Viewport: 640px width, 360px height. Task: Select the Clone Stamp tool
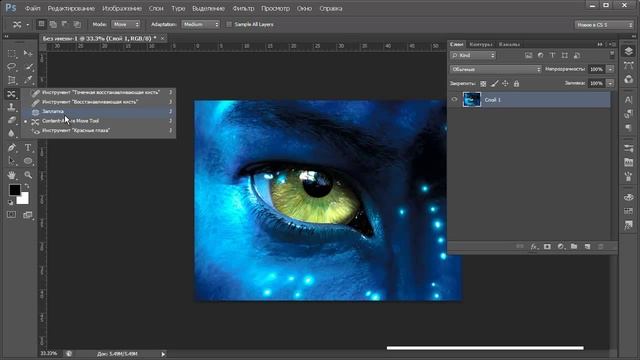point(12,107)
